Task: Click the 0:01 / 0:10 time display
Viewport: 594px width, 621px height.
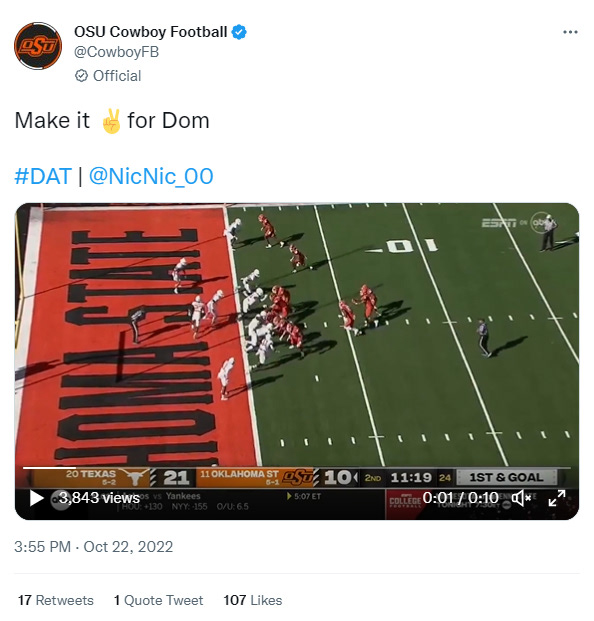Action: [x=460, y=498]
